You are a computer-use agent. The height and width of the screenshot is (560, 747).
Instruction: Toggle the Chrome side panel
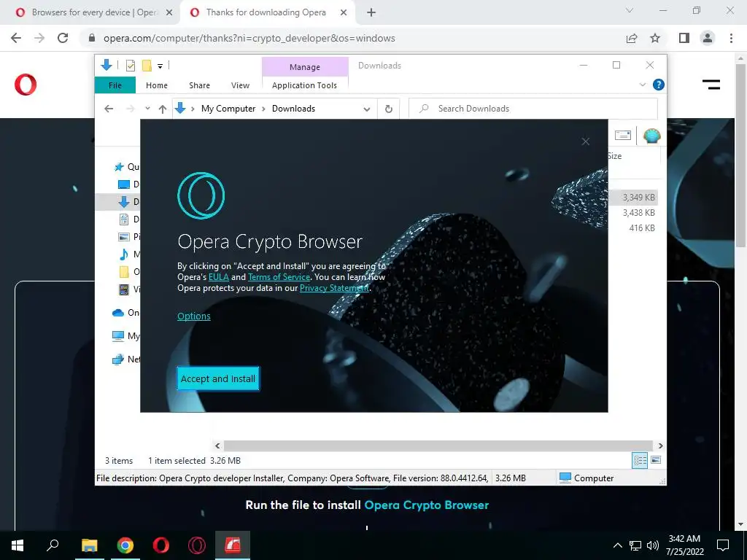tap(684, 38)
